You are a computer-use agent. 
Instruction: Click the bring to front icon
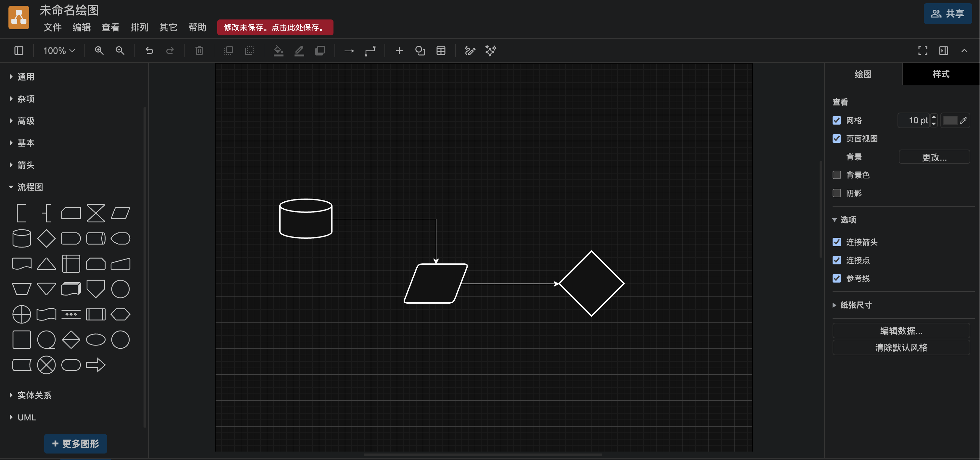tap(228, 51)
